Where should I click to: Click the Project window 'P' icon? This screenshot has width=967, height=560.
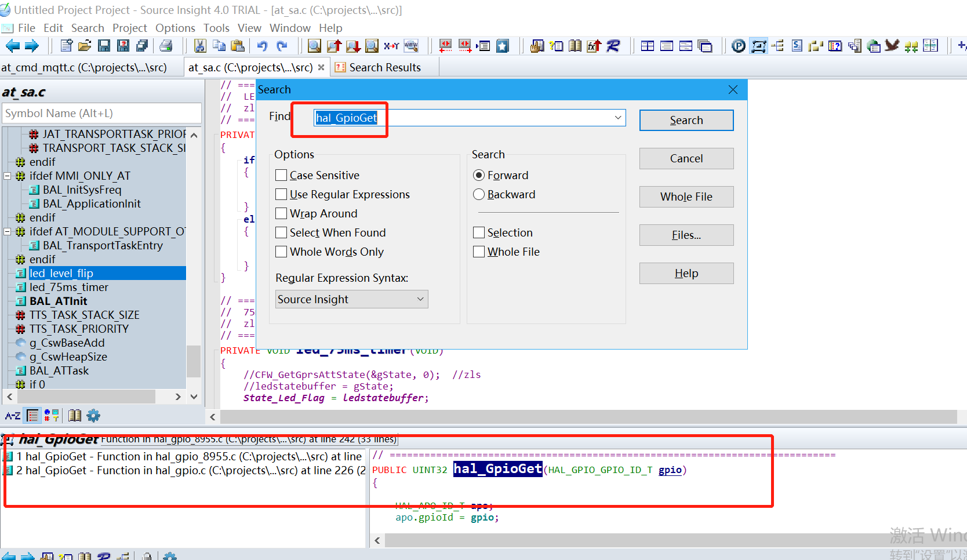738,46
